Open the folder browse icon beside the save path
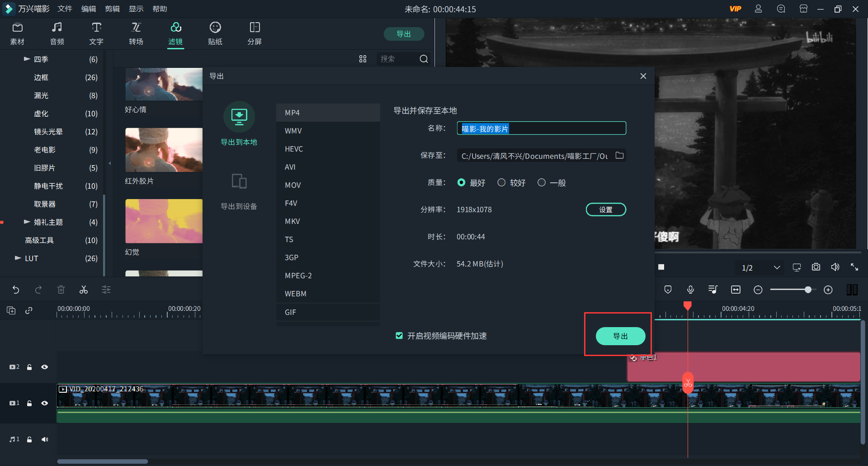868x466 pixels. pyautogui.click(x=619, y=156)
